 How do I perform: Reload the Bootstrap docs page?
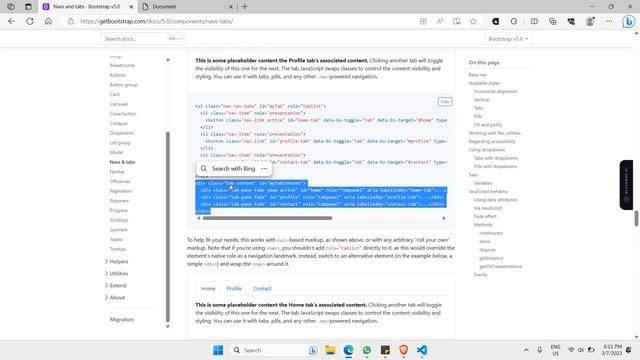pyautogui.click(x=30, y=21)
